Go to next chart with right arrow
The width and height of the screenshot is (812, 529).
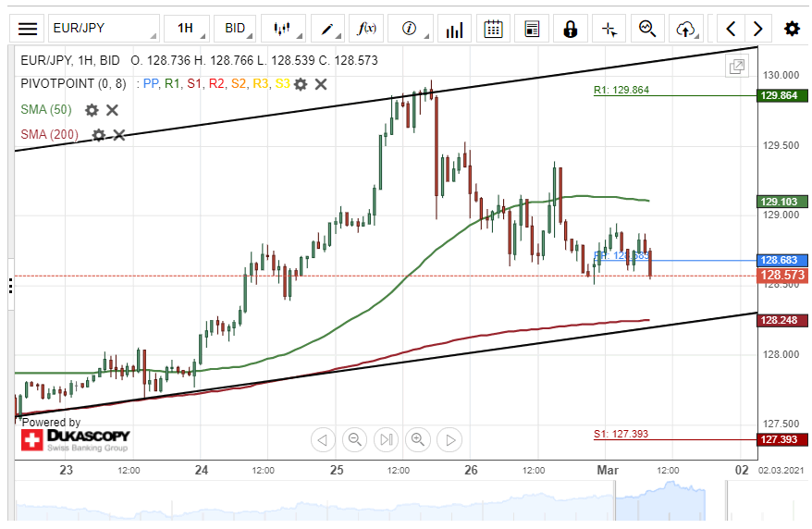757,29
